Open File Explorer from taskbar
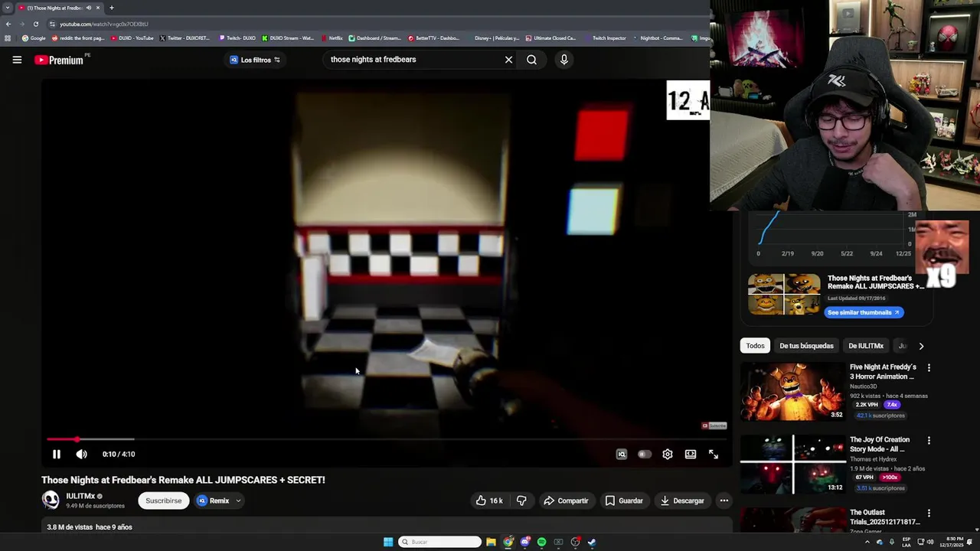 pos(491,542)
